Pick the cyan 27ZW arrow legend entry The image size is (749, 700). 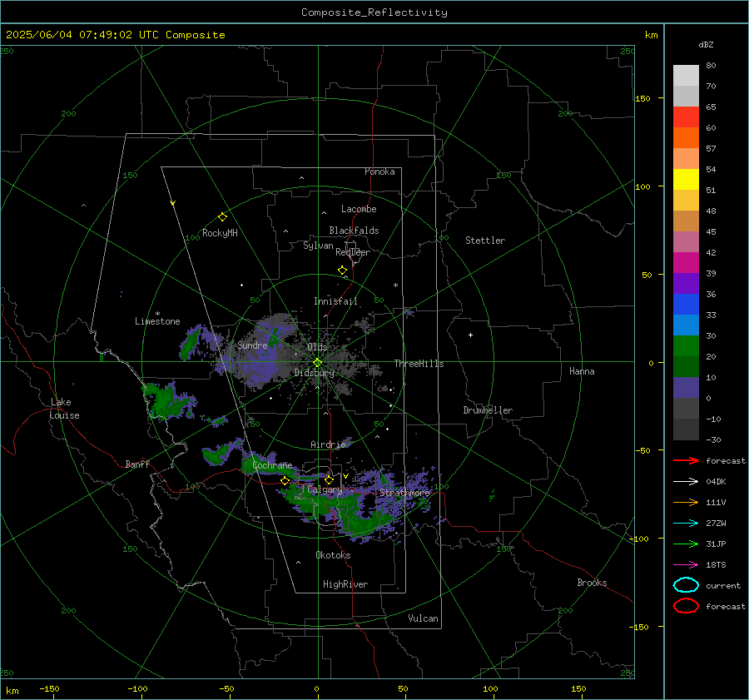[686, 524]
